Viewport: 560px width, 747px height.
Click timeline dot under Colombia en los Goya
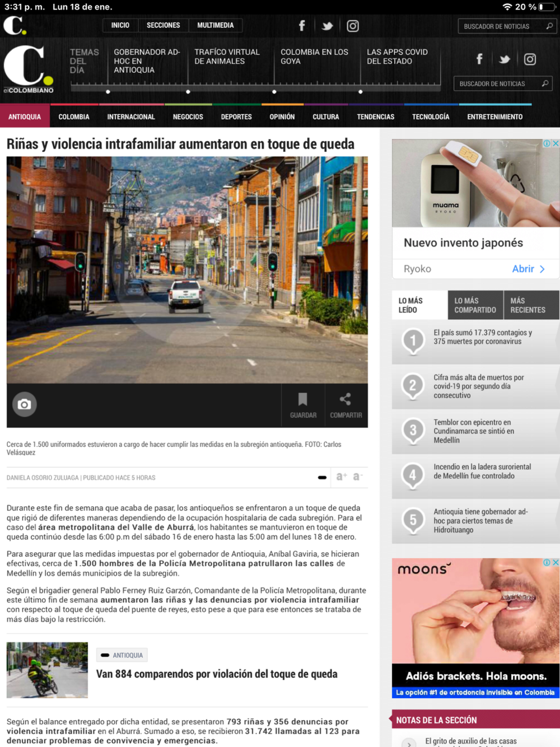coord(274,91)
